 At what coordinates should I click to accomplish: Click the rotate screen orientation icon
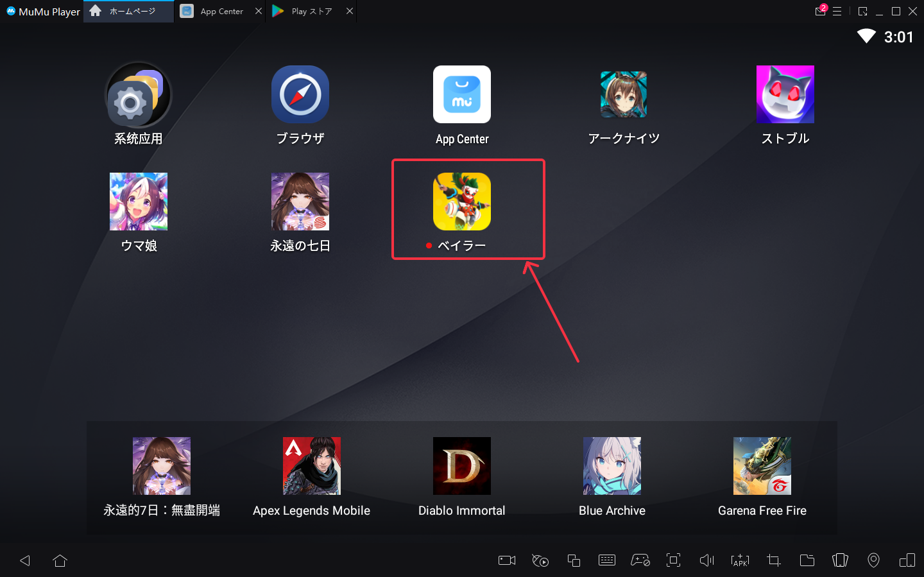pyautogui.click(x=907, y=560)
